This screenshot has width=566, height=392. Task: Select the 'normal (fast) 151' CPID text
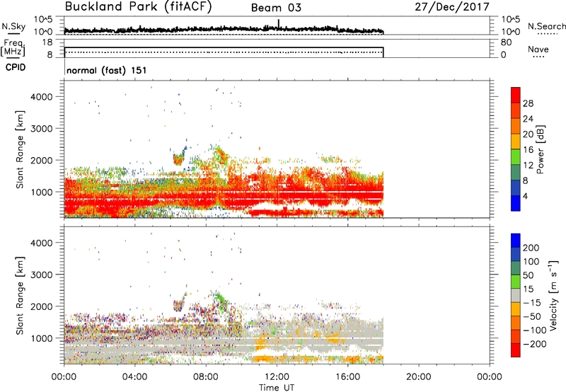[107, 70]
